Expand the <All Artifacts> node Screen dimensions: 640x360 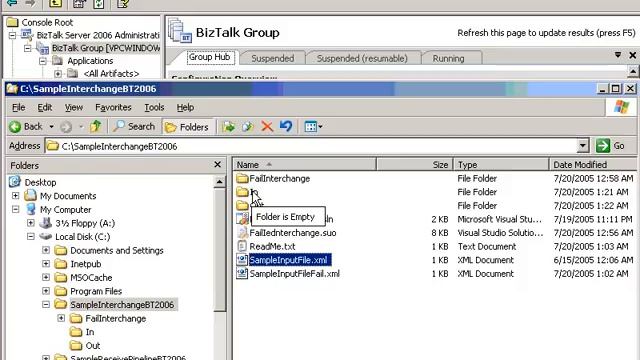[58, 74]
